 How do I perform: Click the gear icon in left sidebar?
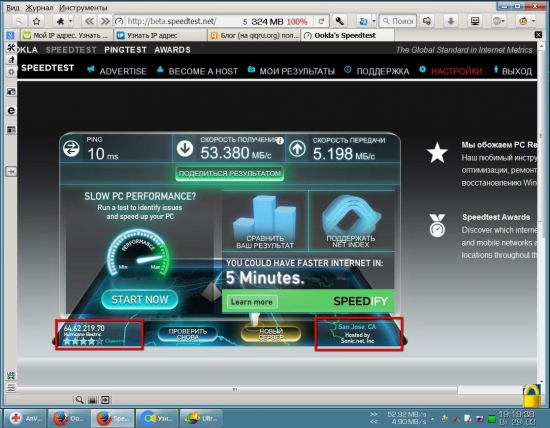pos(11,72)
